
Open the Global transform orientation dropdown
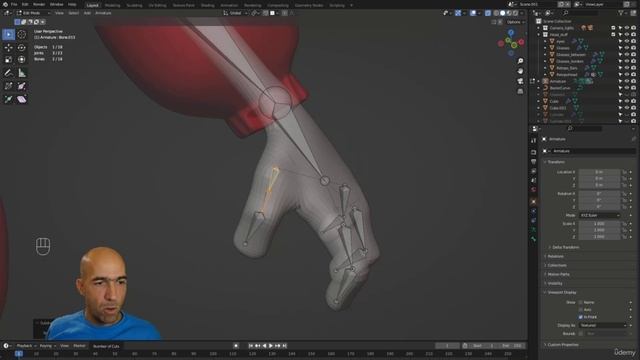point(235,13)
